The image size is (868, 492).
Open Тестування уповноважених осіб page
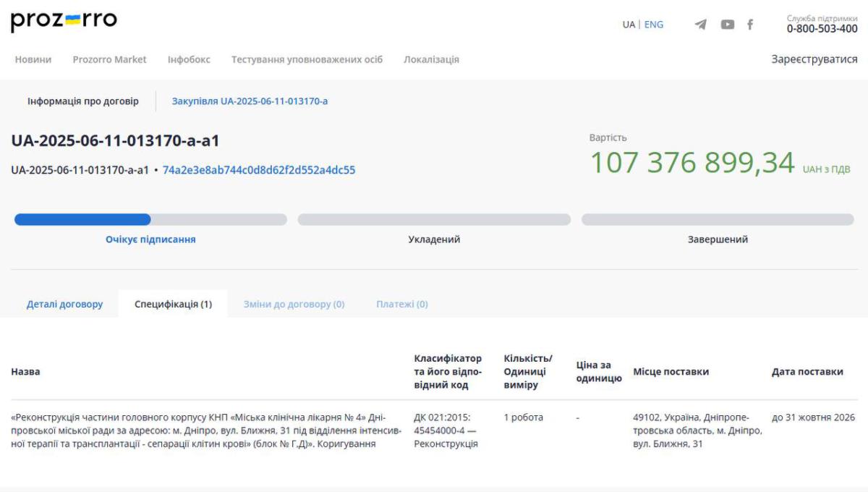click(x=307, y=59)
